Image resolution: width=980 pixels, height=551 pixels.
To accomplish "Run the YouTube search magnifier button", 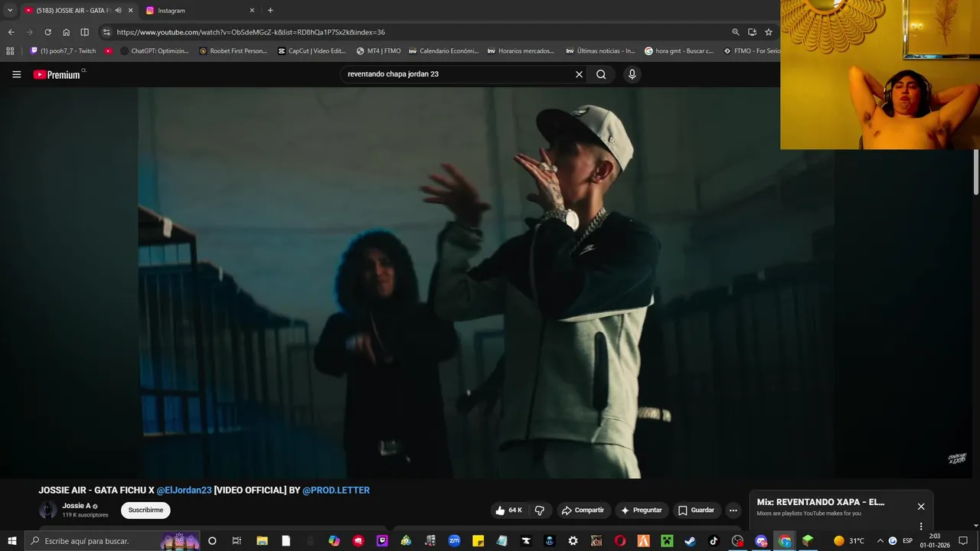I will point(601,74).
